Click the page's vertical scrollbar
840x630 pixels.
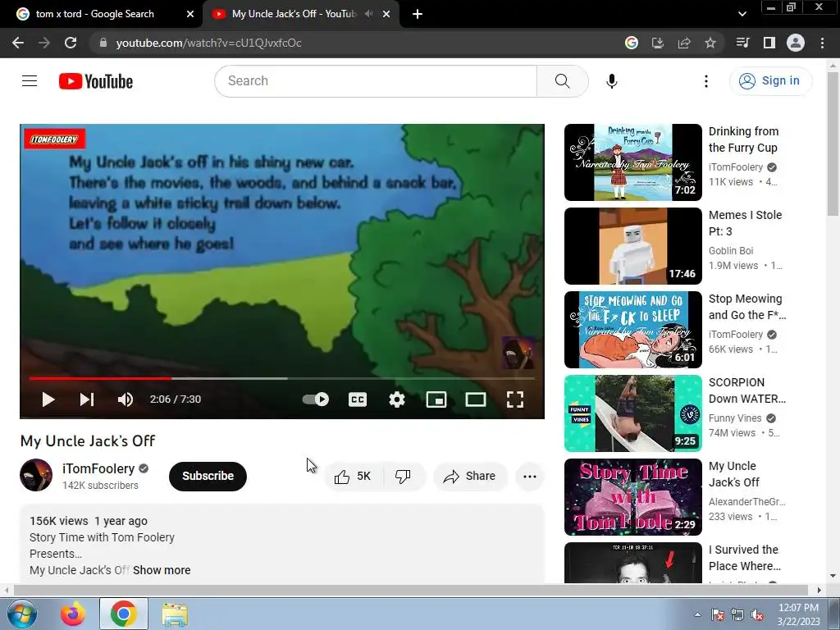point(833,144)
